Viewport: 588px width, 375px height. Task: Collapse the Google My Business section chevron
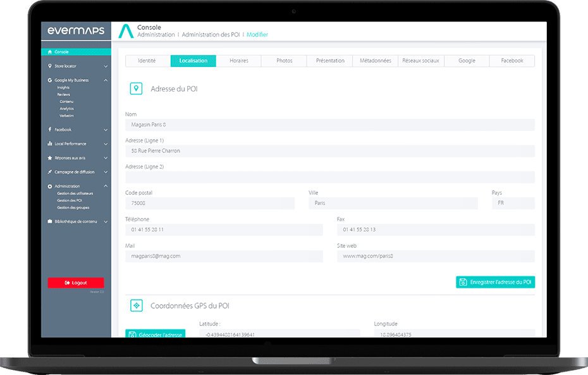pyautogui.click(x=106, y=80)
